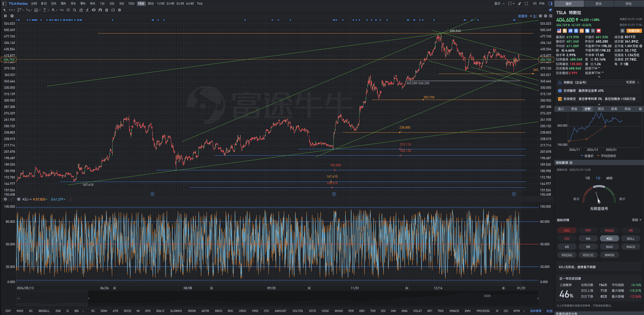Open the 资金 capital tab

pyautogui.click(x=574, y=109)
